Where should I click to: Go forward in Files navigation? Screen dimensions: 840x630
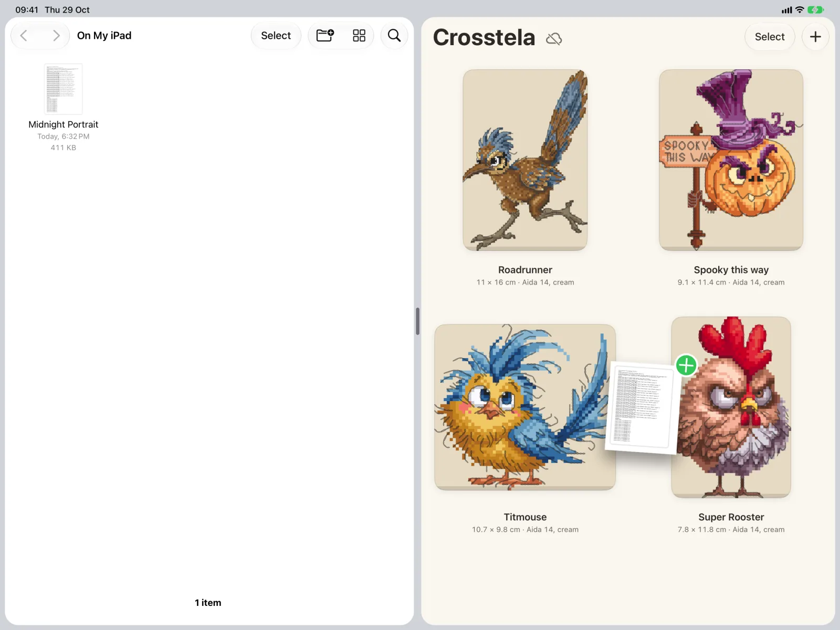pyautogui.click(x=56, y=36)
